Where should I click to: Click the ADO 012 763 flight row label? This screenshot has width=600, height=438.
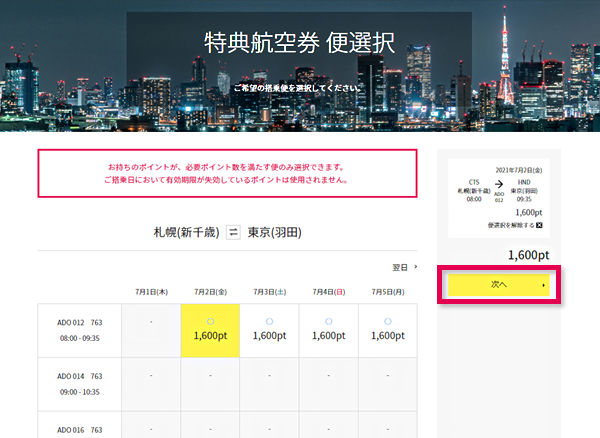point(80,322)
